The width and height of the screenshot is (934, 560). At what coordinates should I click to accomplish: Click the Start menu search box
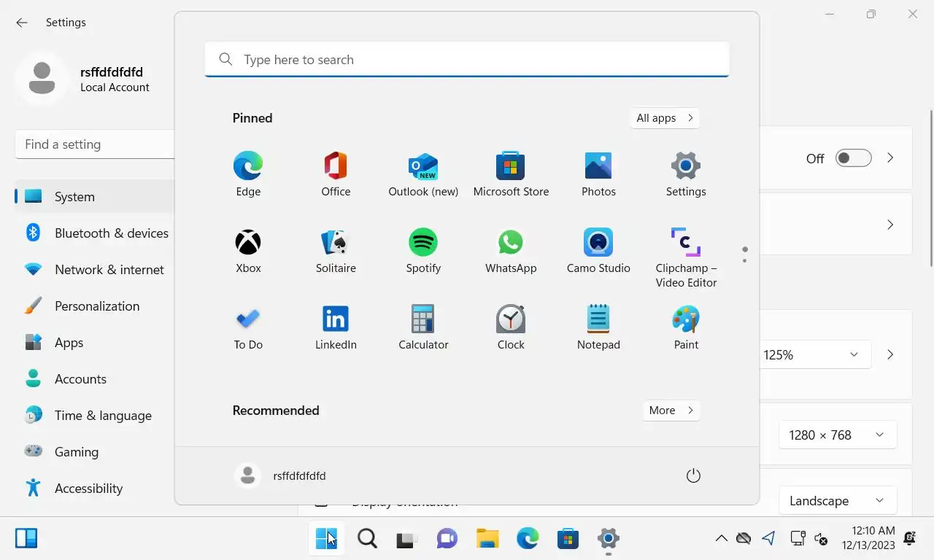click(467, 60)
